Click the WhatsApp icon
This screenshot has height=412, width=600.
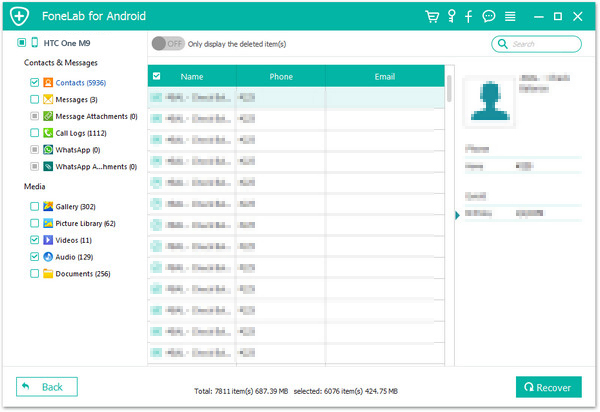coord(48,150)
